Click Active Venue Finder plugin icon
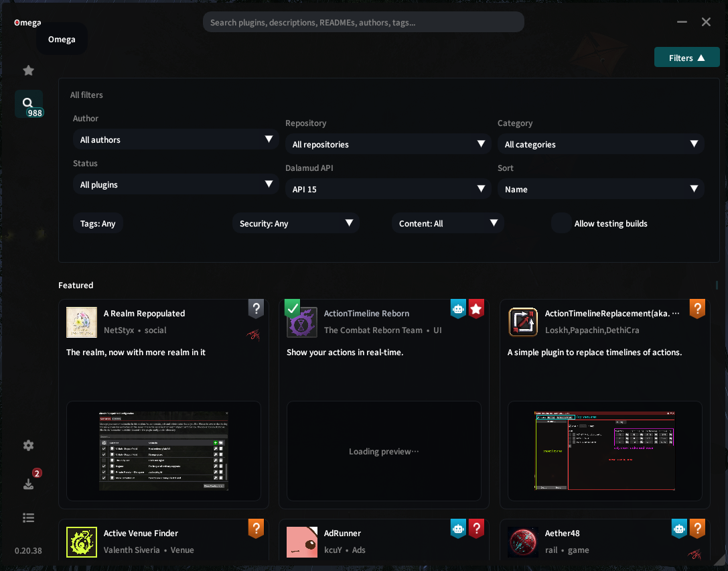Viewport: 728px width, 571px height. 82,542
